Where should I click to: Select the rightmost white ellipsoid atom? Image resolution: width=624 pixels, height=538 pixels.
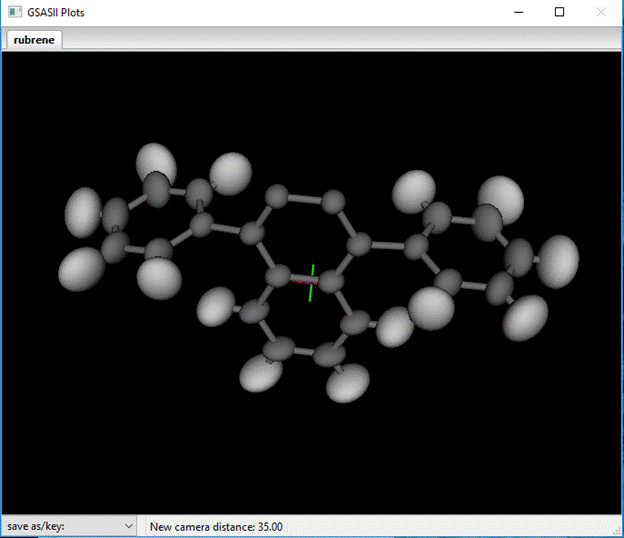557,260
